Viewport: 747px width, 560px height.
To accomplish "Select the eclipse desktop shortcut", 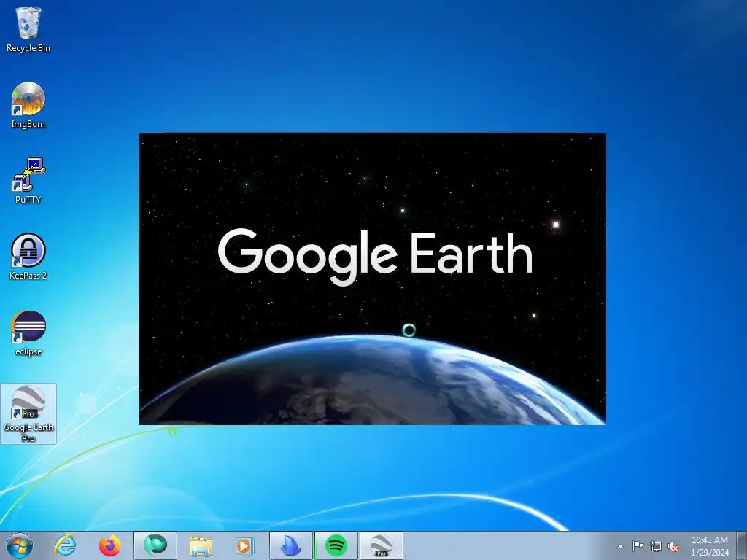I will (x=28, y=332).
